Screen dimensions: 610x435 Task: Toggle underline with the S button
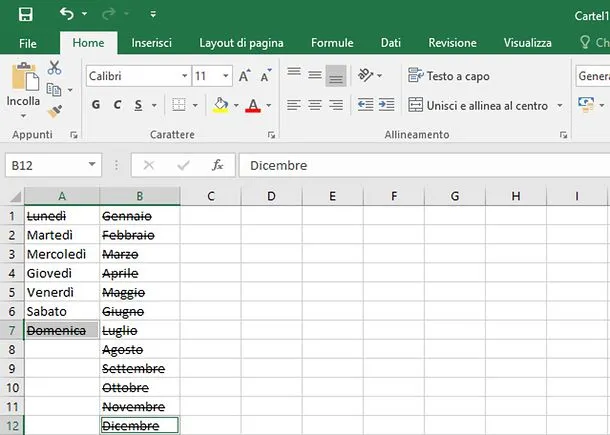click(138, 105)
